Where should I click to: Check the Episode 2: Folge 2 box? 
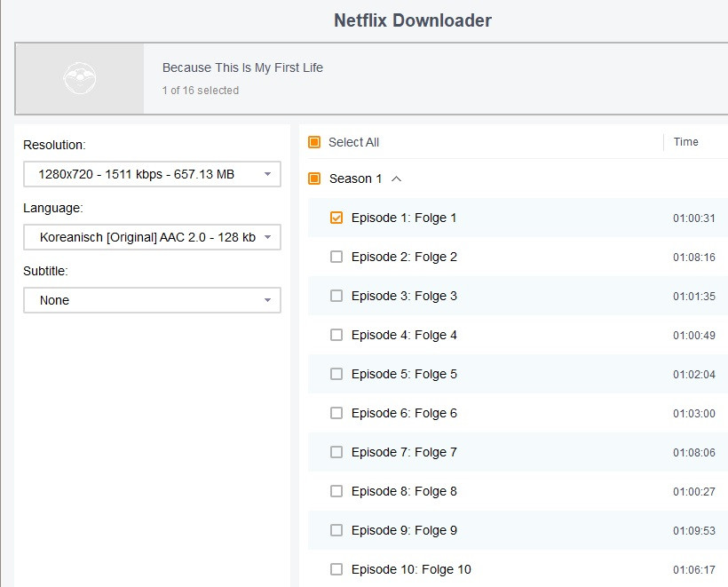(336, 257)
